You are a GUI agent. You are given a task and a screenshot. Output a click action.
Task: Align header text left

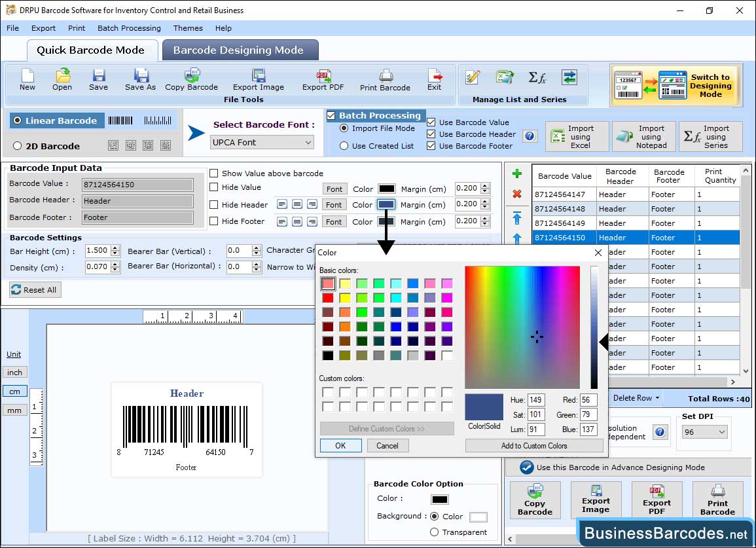point(282,204)
